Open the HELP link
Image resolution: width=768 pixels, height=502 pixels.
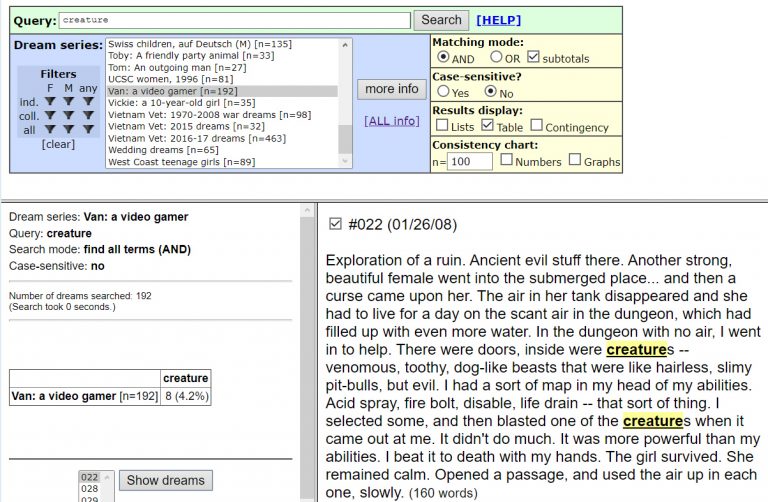point(498,20)
